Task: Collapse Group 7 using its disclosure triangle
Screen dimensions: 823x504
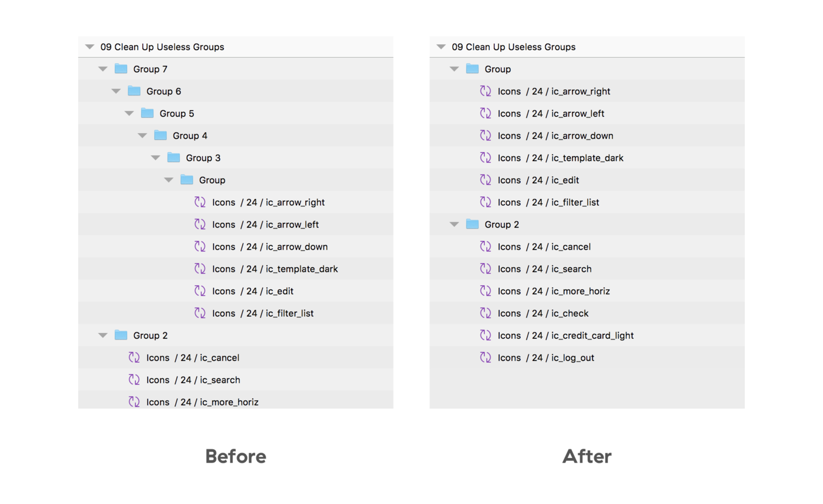Action: pyautogui.click(x=103, y=69)
